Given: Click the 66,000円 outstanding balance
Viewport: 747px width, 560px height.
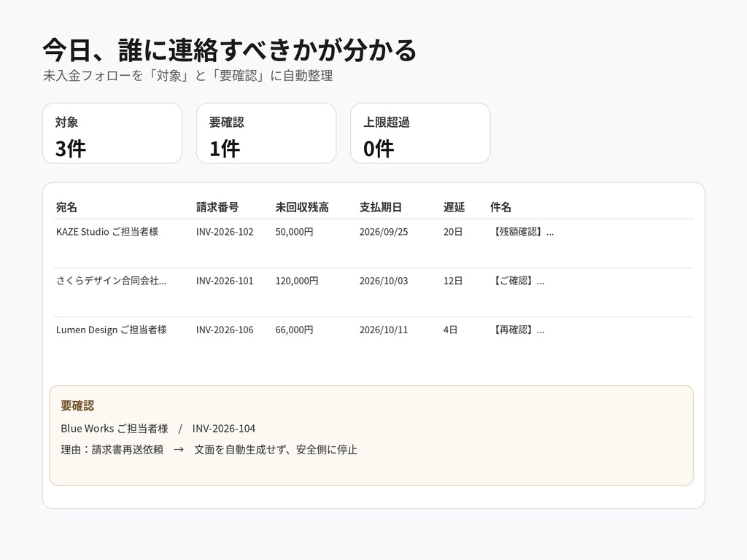Looking at the screenshot, I should 295,330.
